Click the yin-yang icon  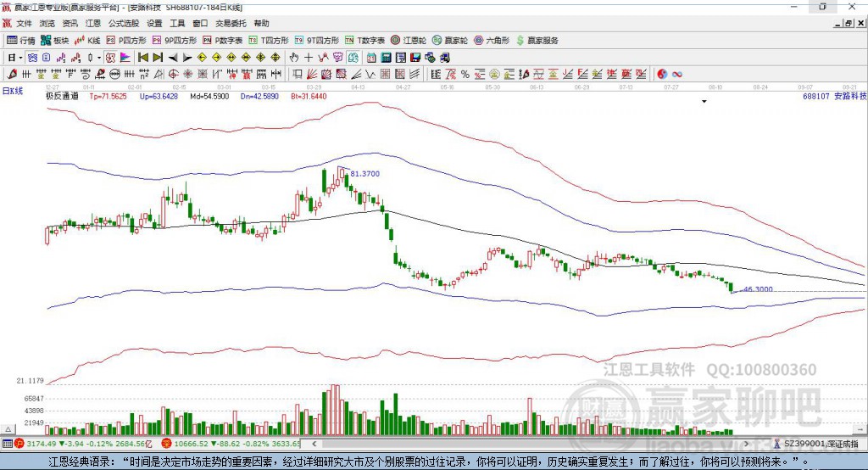(x=662, y=75)
